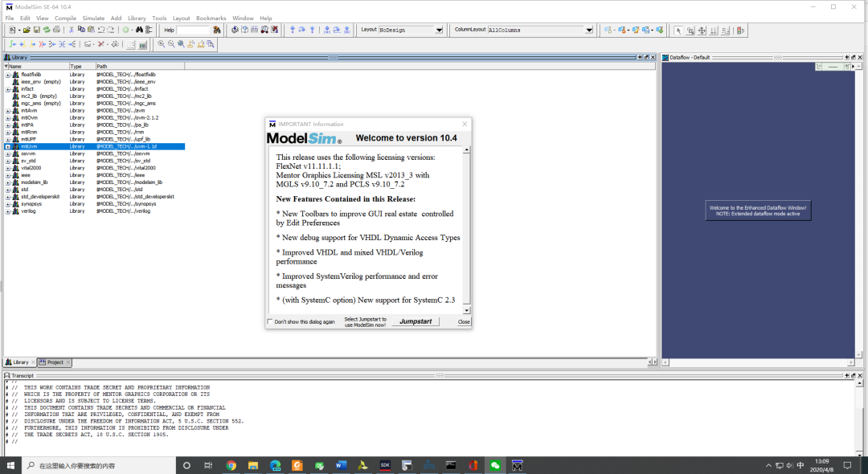The height and width of the screenshot is (474, 868).
Task: Click the Windows Start button
Action: (10, 466)
